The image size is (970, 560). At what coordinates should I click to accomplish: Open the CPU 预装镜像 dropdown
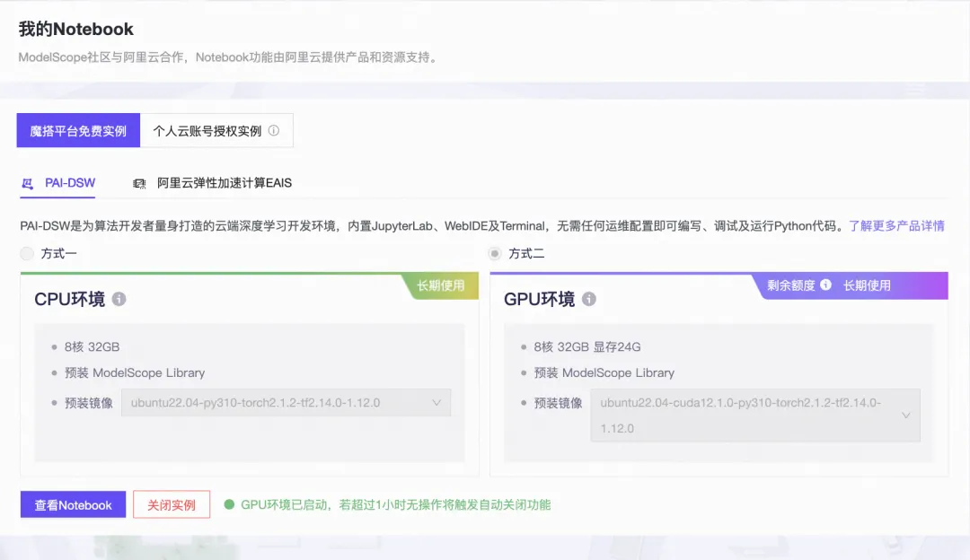pos(437,402)
